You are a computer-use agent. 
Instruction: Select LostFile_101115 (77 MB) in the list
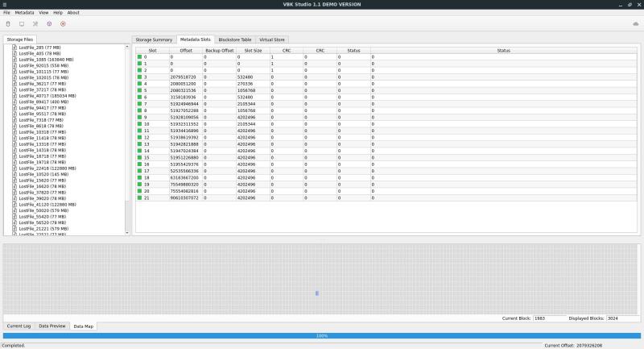click(43, 72)
